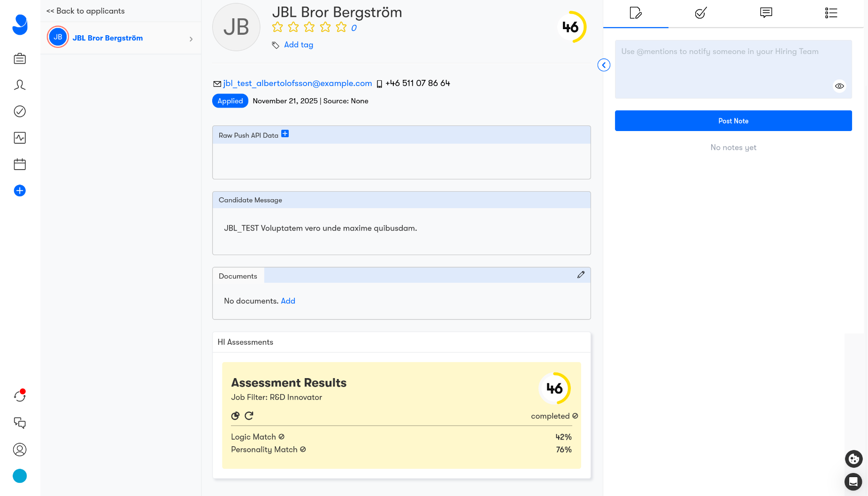Expand JBL Bror Bergström list entry chevron
The image size is (868, 496).
[191, 39]
